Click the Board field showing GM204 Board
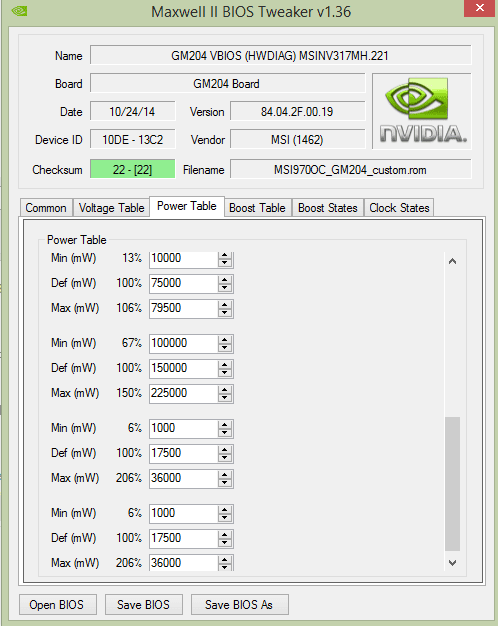Viewport: 498px width, 626px height. coord(227,83)
